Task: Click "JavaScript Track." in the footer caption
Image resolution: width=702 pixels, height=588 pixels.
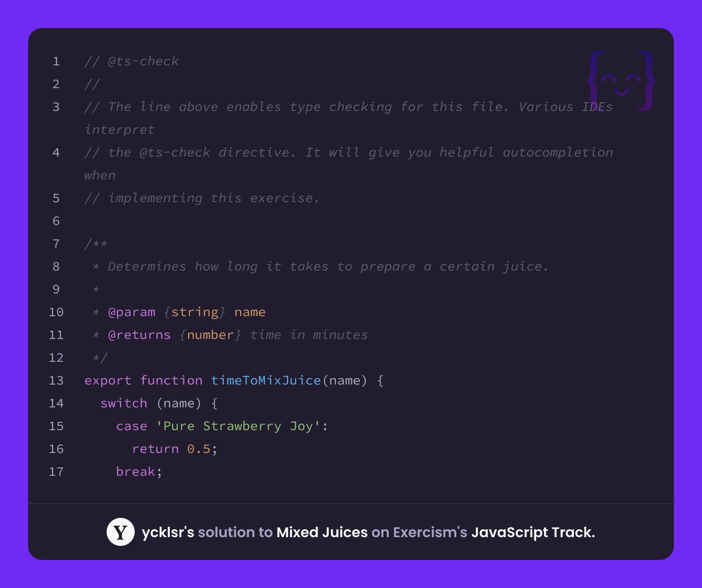Action: [533, 532]
